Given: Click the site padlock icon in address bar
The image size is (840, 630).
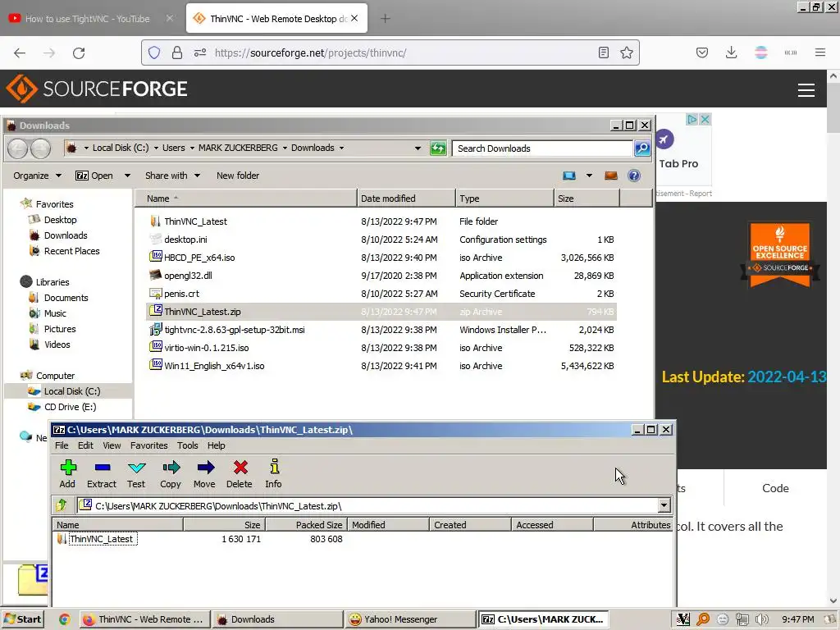Looking at the screenshot, I should pyautogui.click(x=177, y=52).
